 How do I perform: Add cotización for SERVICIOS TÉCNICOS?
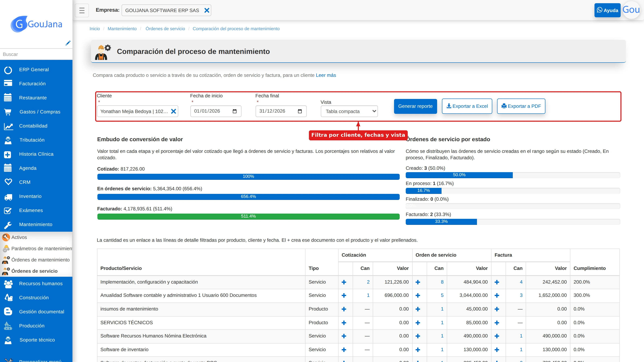pyautogui.click(x=344, y=323)
